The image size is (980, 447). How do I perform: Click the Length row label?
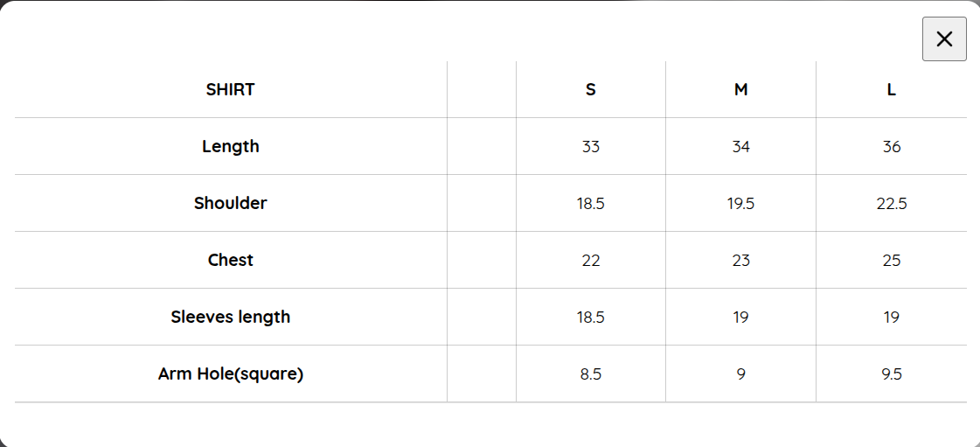point(231,146)
